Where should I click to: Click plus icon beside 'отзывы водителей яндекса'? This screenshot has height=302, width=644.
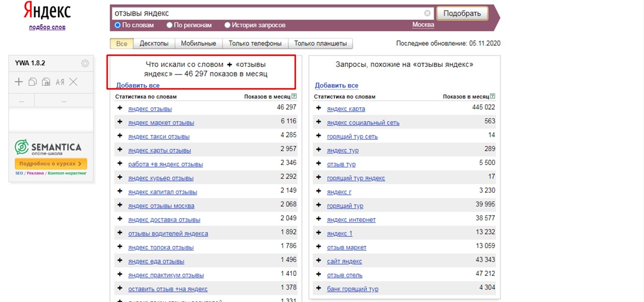pyautogui.click(x=120, y=233)
